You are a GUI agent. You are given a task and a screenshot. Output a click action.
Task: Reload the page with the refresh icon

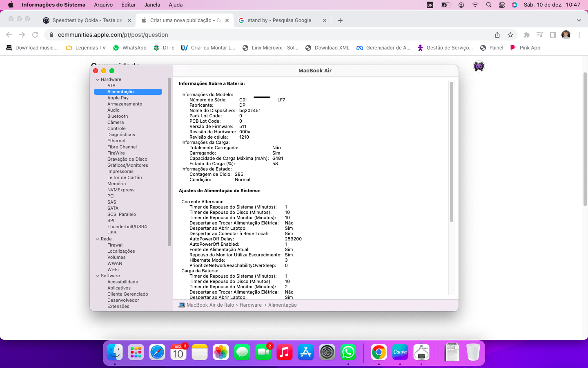(x=35, y=35)
